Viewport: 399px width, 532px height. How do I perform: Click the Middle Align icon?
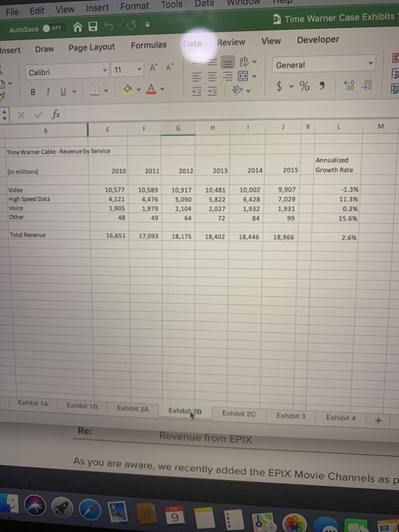coord(212,62)
